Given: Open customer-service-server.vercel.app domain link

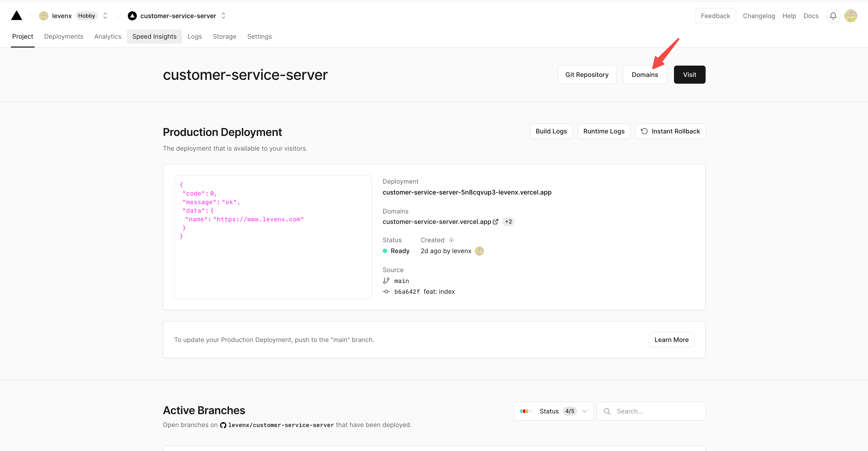Looking at the screenshot, I should 437,222.
